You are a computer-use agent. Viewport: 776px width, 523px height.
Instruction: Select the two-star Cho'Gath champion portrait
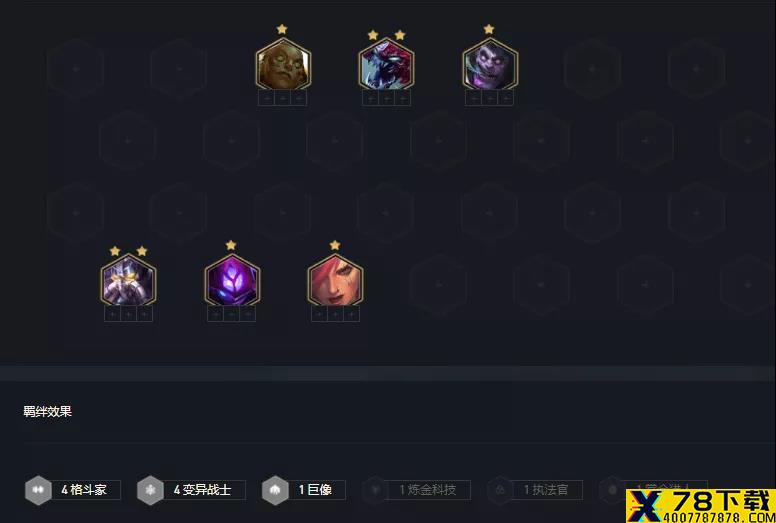(387, 65)
